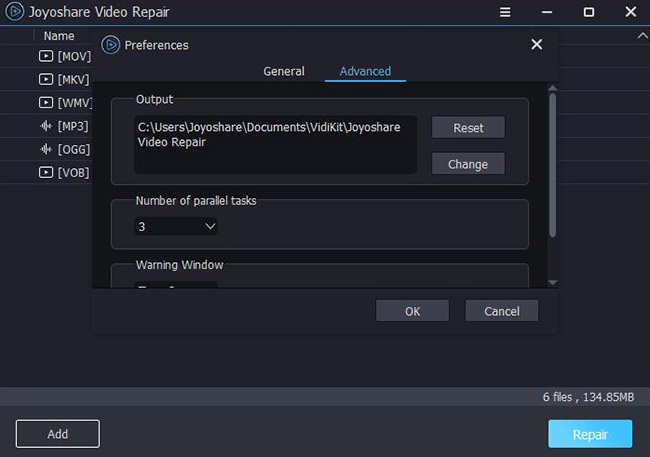This screenshot has height=457, width=650.
Task: Click the preferences vertical scrollbar thumb
Action: tap(553, 165)
